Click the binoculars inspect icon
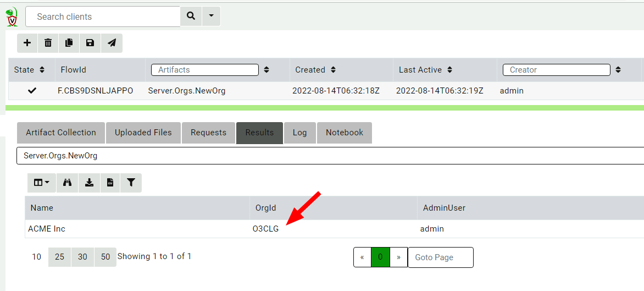The image size is (644, 291). [68, 183]
